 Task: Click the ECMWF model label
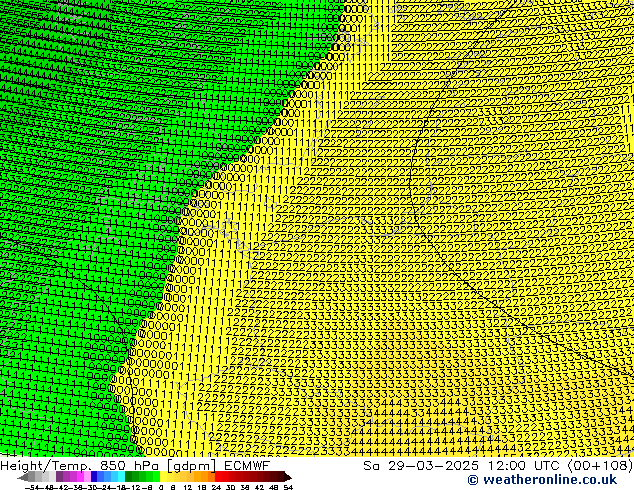(x=247, y=465)
